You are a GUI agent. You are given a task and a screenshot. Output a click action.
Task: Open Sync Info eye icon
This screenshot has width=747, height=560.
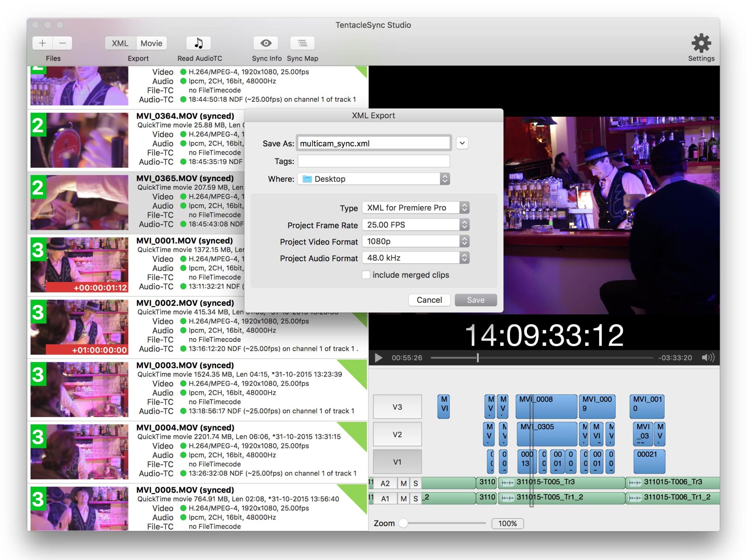click(266, 43)
